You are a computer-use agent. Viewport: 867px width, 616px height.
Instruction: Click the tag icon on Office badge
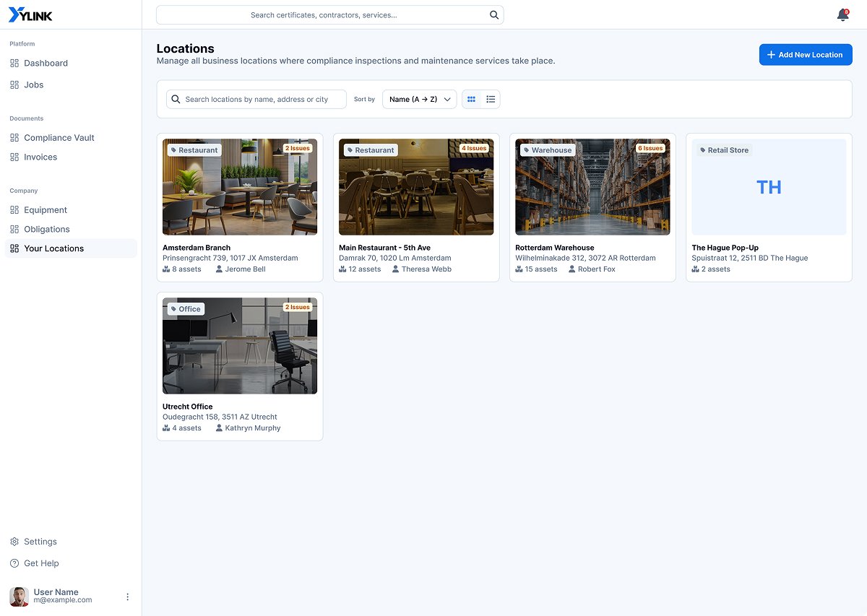coord(173,309)
